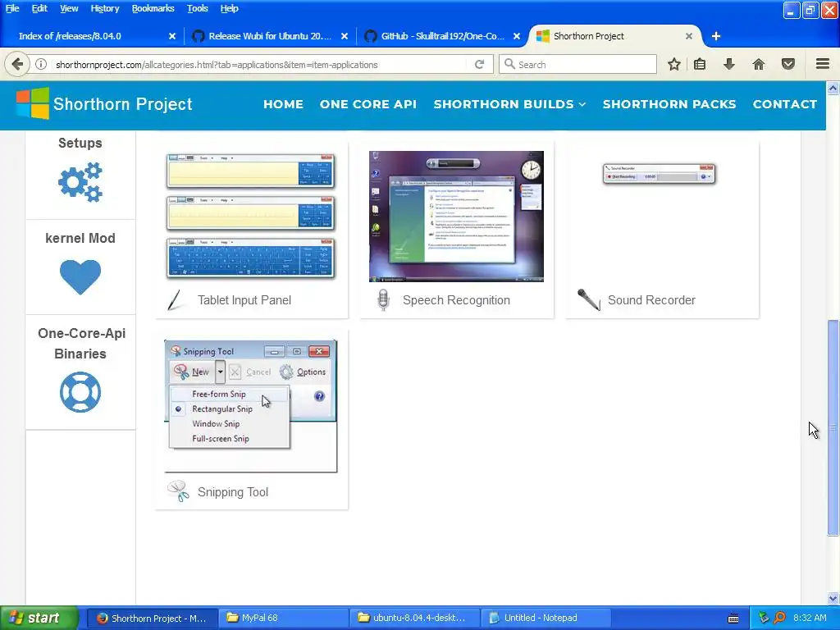
Task: Open the File menu
Action: (x=12, y=8)
